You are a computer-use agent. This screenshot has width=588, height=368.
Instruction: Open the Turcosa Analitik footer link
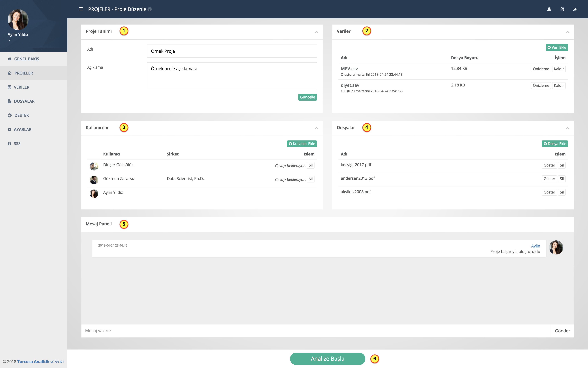tap(33, 362)
